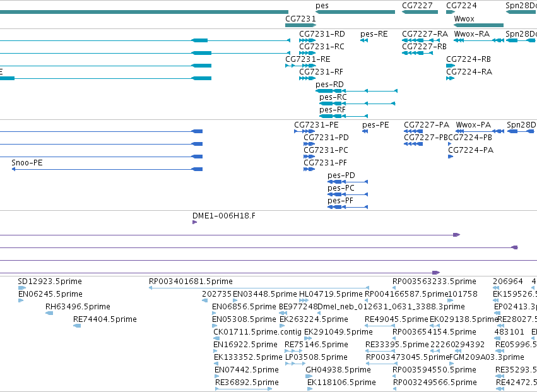Select the CG7231-RF transcript

click(x=307, y=78)
